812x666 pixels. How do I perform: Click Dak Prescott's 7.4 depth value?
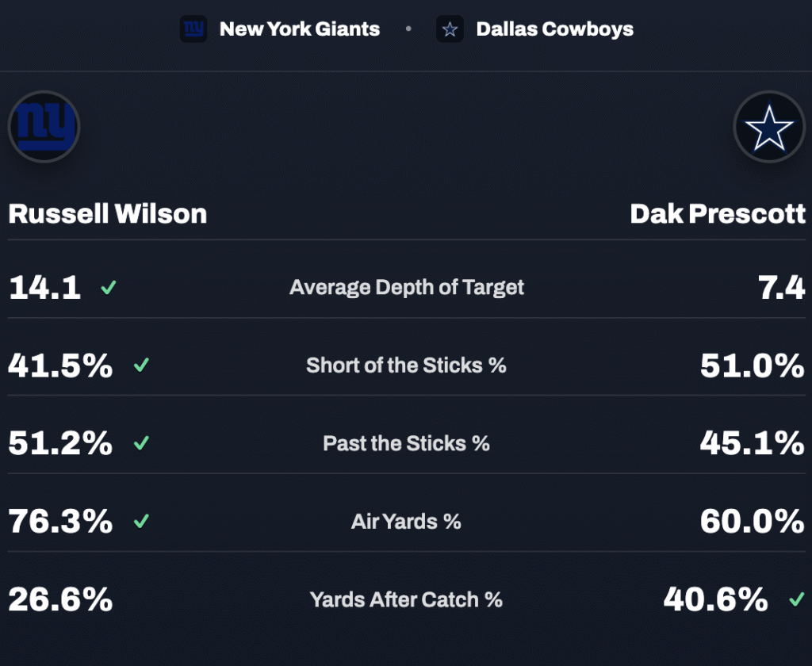point(781,287)
